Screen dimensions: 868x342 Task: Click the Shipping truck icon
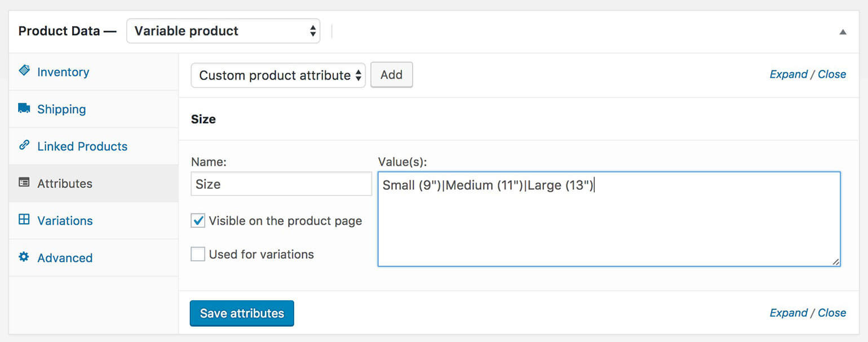coord(24,108)
